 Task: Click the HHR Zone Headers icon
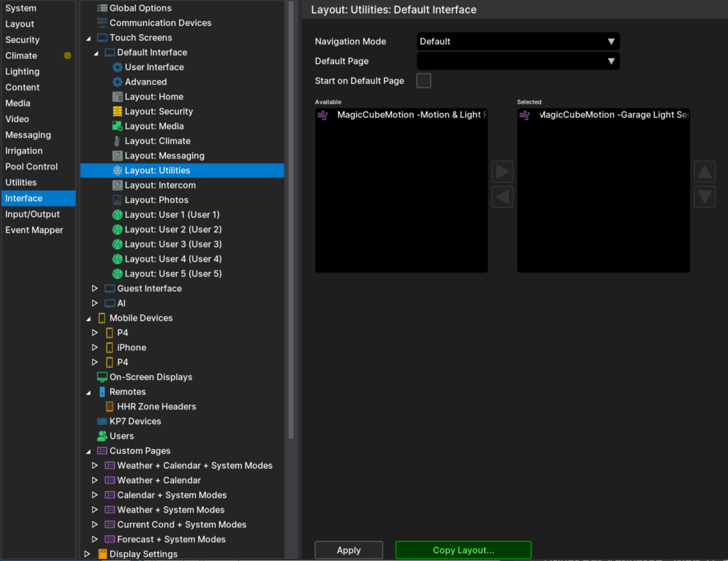click(x=109, y=407)
